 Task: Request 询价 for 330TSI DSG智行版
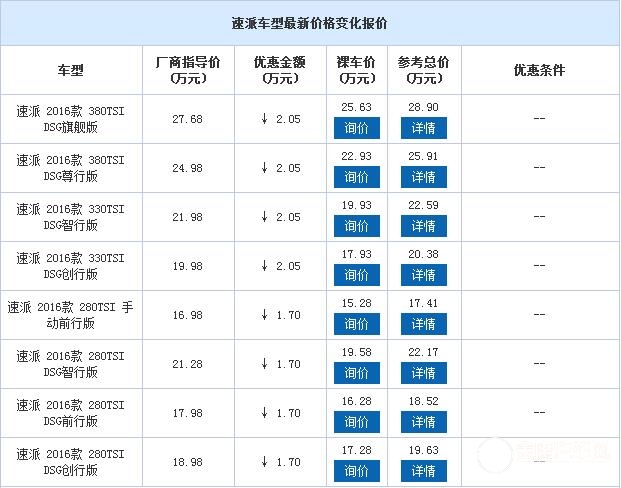pyautogui.click(x=357, y=226)
